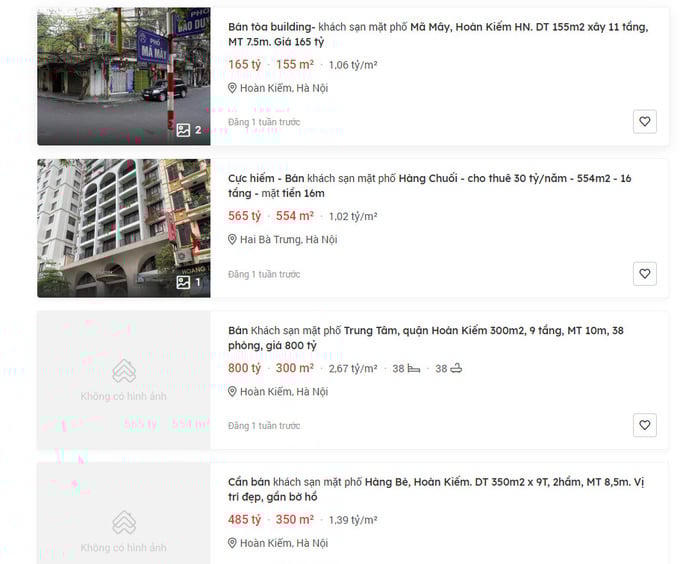
Task: Open the 'Cần bán' Hàng Bè listing title
Action: tap(435, 490)
